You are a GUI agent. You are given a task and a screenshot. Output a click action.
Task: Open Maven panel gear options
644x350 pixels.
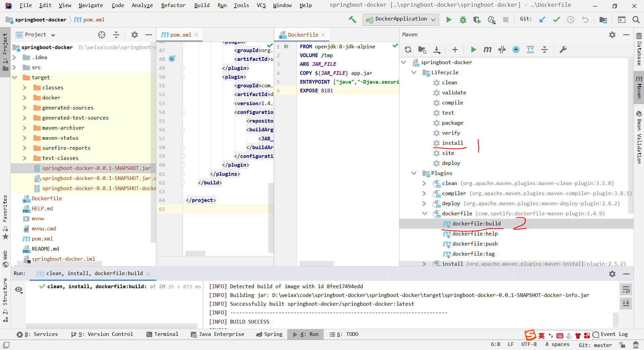[x=612, y=35]
